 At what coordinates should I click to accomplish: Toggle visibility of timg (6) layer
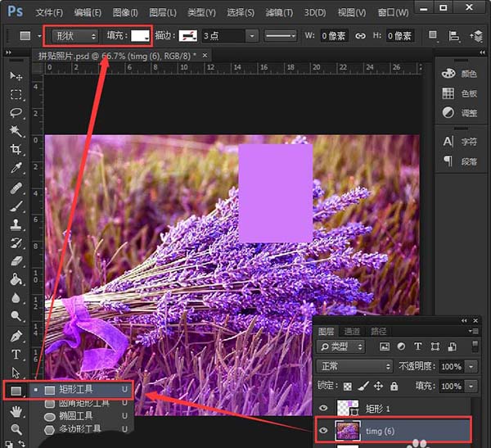point(322,429)
